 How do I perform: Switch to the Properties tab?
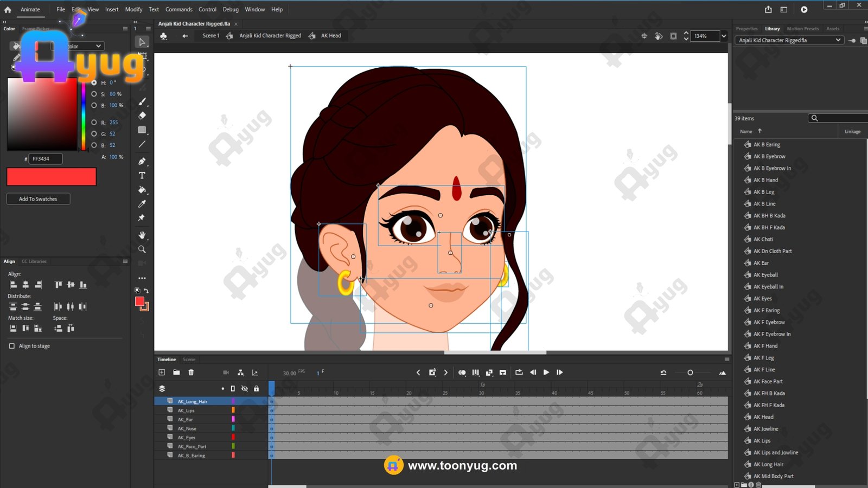coord(746,29)
